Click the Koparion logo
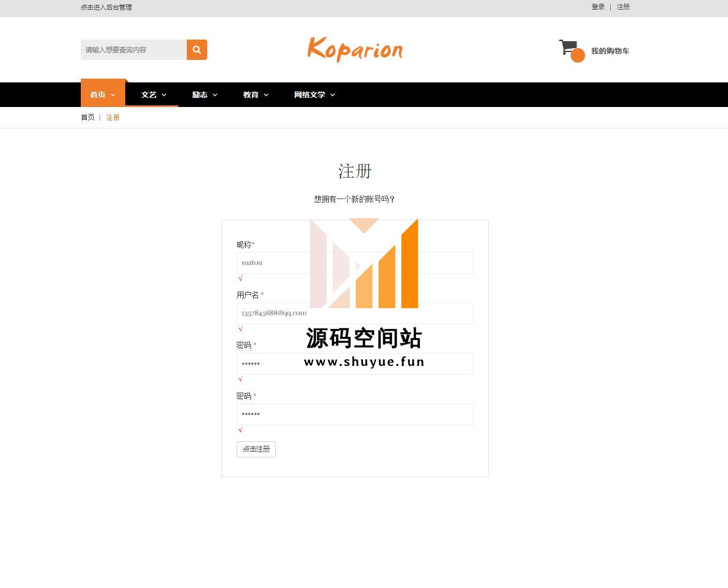 point(355,50)
